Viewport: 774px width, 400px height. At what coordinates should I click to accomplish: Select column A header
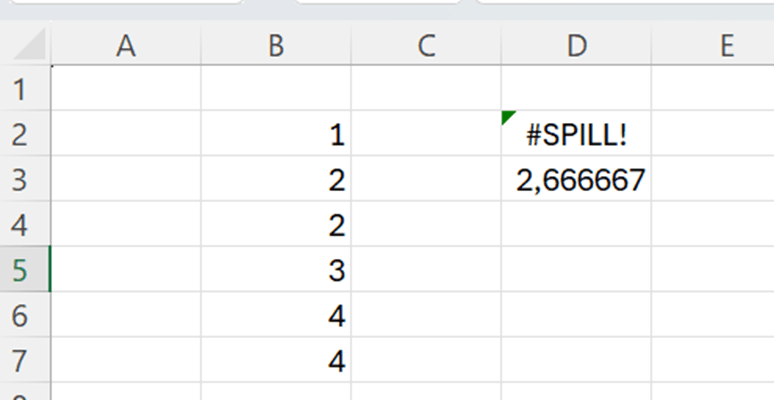(x=125, y=45)
